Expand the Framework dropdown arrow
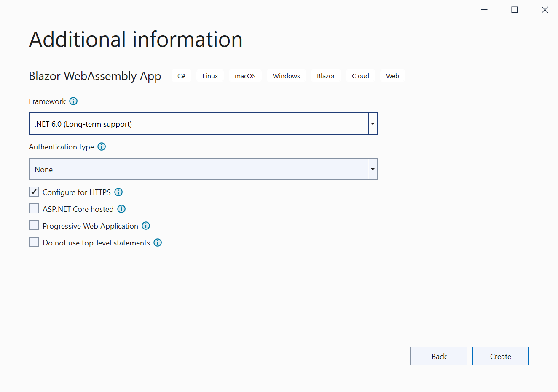558x392 pixels. click(373, 124)
